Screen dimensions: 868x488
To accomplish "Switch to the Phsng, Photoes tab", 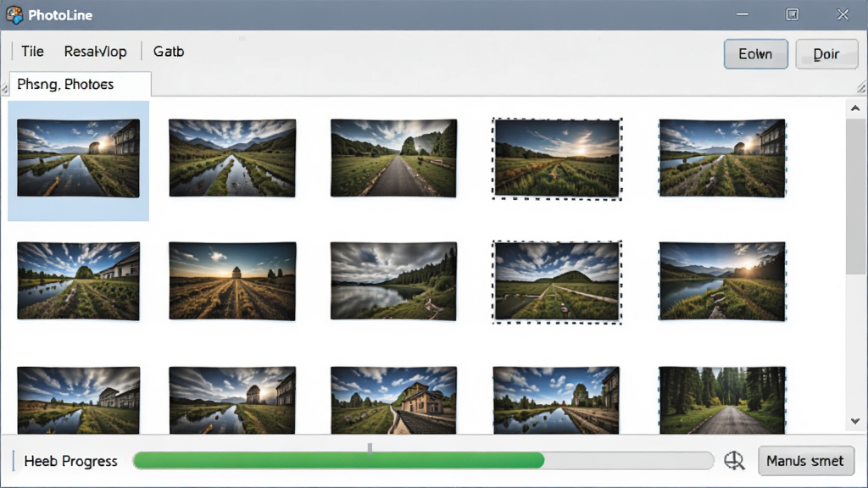I will 81,84.
